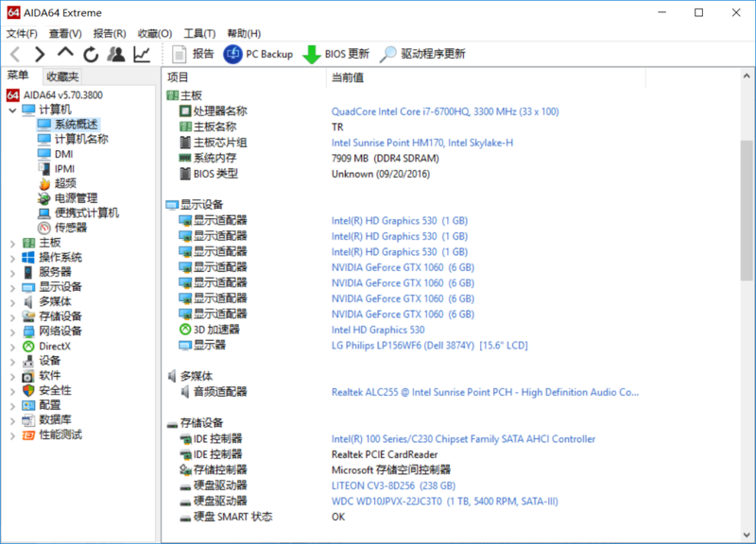Open the QuadCore Intel Core i7-6700HQ link

coord(445,111)
